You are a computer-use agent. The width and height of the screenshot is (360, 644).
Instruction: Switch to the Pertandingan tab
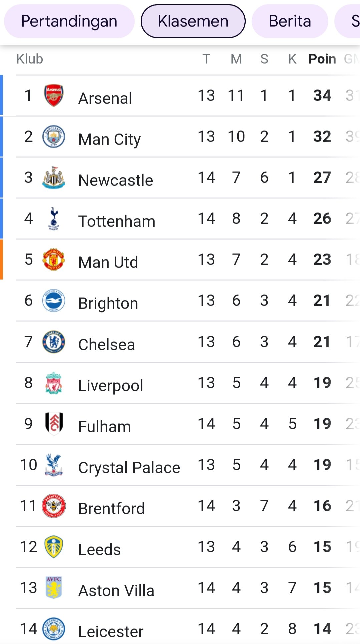[69, 21]
